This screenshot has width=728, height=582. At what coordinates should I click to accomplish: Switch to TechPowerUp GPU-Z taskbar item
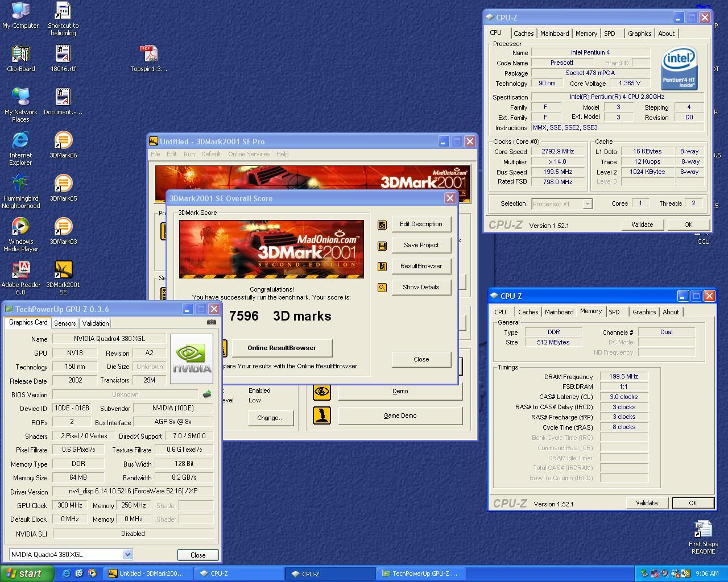420,573
